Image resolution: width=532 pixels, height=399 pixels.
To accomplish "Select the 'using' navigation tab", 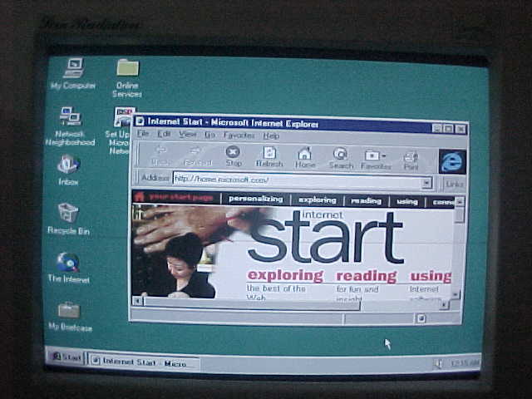I will [x=406, y=202].
